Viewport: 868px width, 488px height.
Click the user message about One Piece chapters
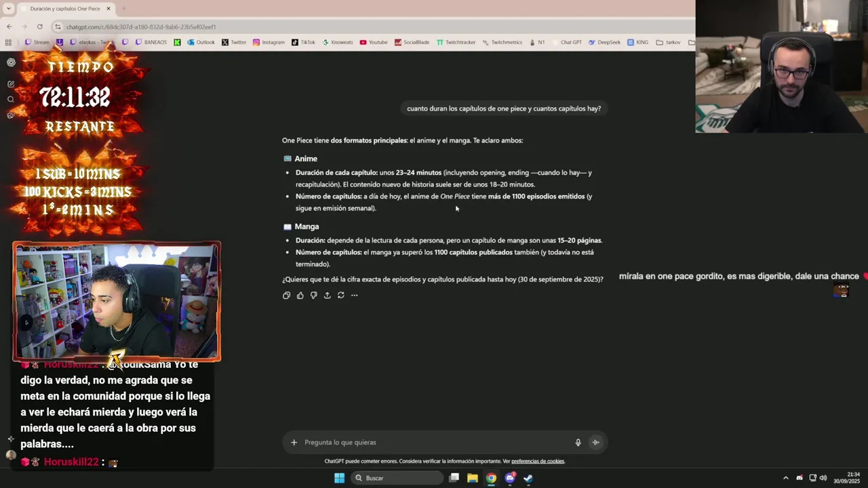pos(504,108)
